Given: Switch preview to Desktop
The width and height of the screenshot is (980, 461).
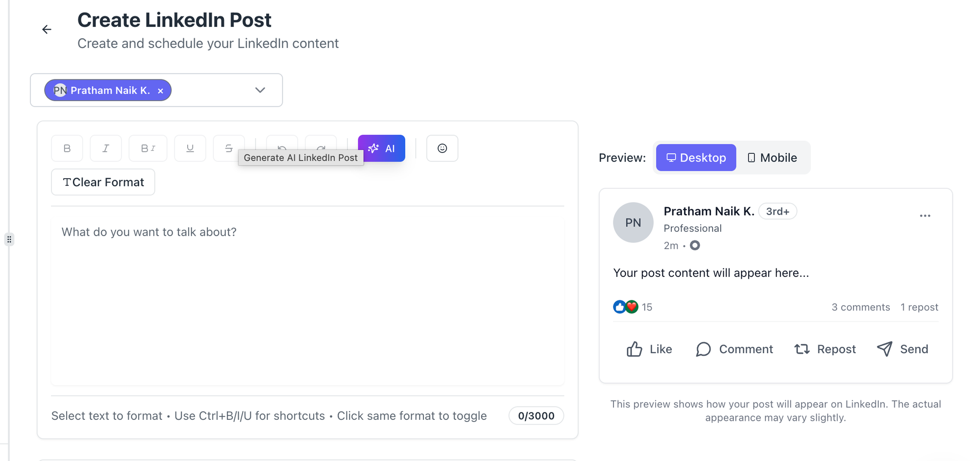Looking at the screenshot, I should coord(696,158).
